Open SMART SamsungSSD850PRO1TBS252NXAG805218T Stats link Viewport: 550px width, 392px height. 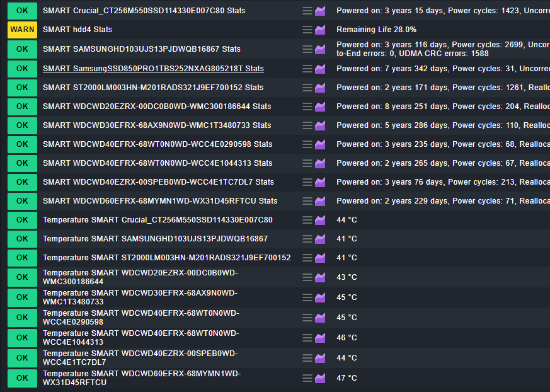click(x=153, y=69)
